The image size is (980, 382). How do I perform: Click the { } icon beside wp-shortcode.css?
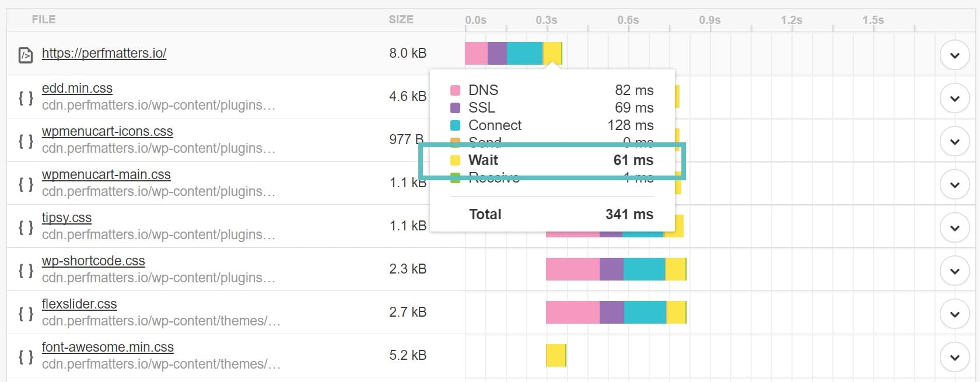click(26, 269)
